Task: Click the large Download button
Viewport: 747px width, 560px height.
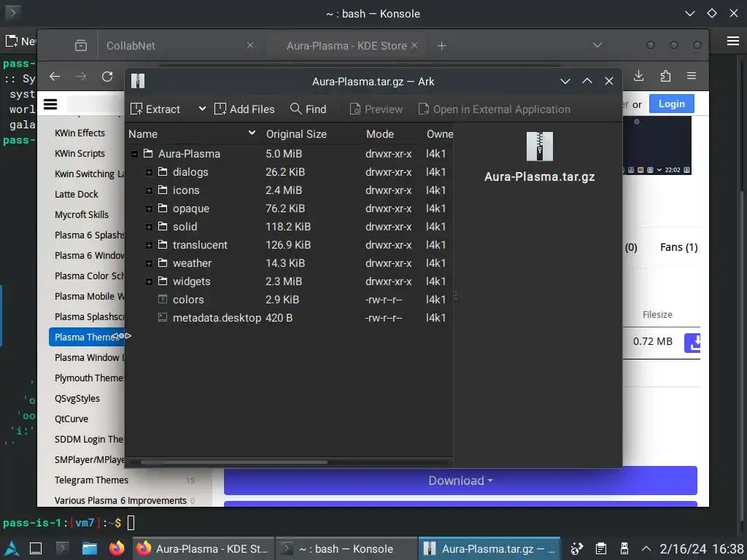Action: [x=460, y=481]
